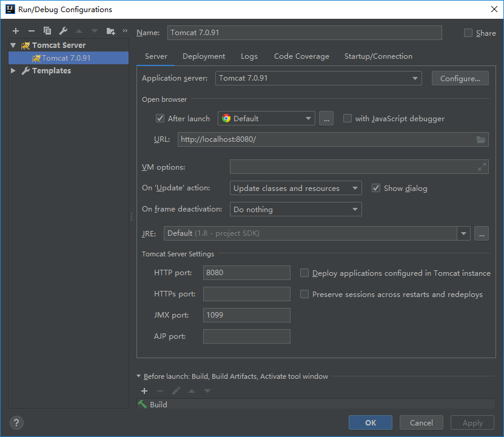Add new configuration with plus icon
This screenshot has width=504, height=437.
click(x=15, y=31)
